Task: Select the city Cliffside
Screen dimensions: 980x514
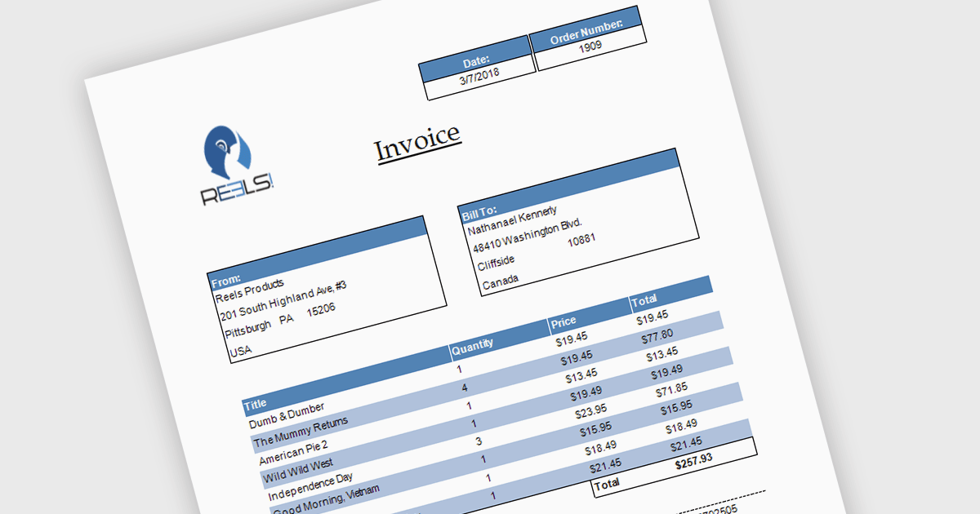Action: tap(496, 264)
